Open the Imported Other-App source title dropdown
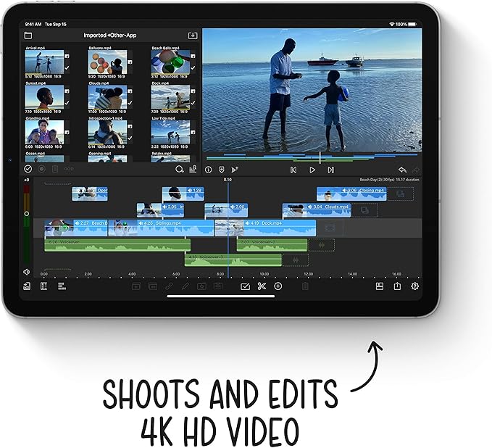This screenshot has width=492, height=448. [x=111, y=35]
